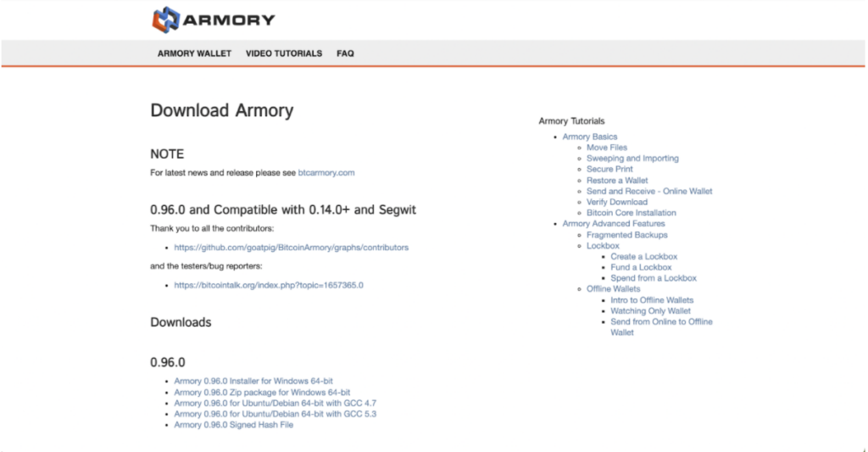
Task: Open the Secure Print tutorial
Action: click(609, 169)
